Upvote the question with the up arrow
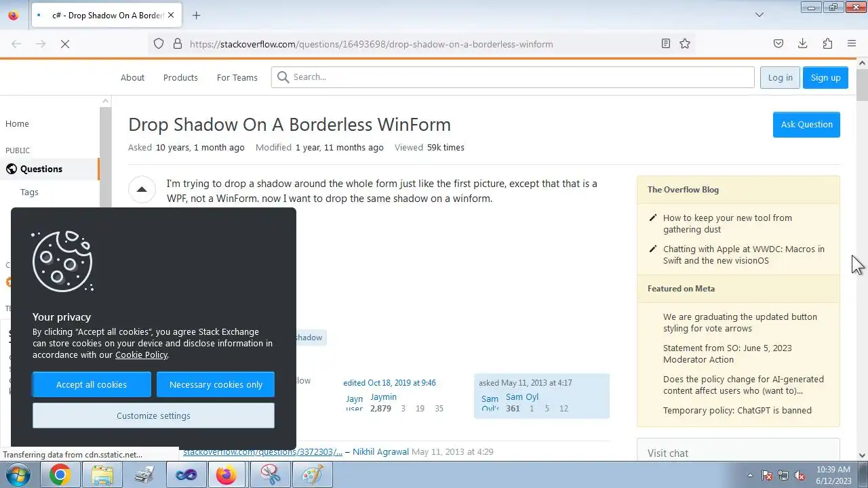The height and width of the screenshot is (488, 868). click(x=142, y=190)
